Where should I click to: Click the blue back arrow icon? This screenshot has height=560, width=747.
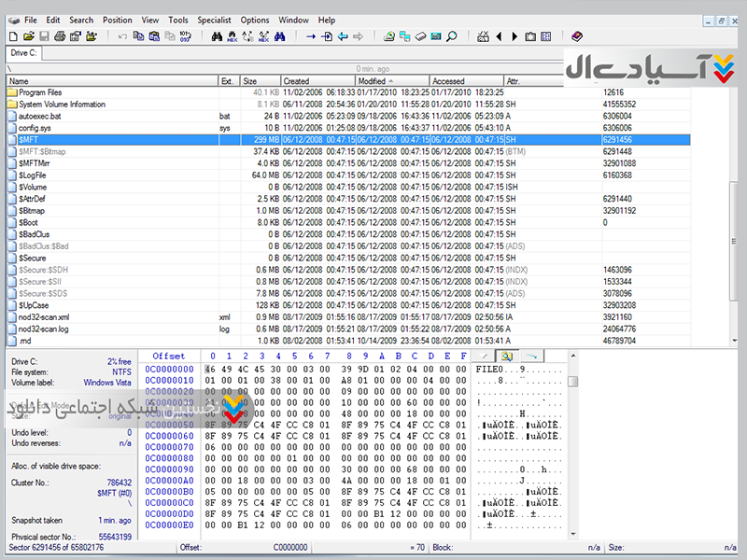point(343,36)
